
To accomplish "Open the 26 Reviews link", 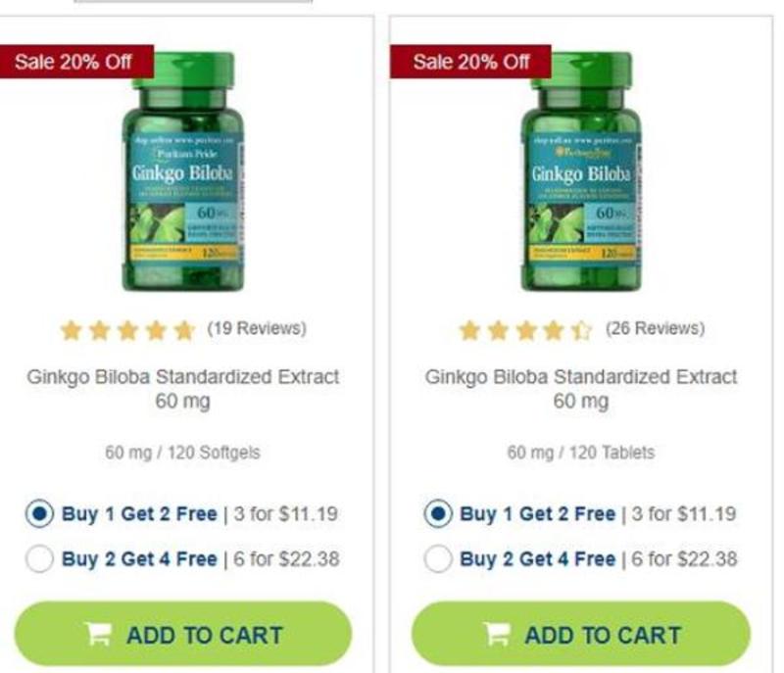I will (655, 328).
